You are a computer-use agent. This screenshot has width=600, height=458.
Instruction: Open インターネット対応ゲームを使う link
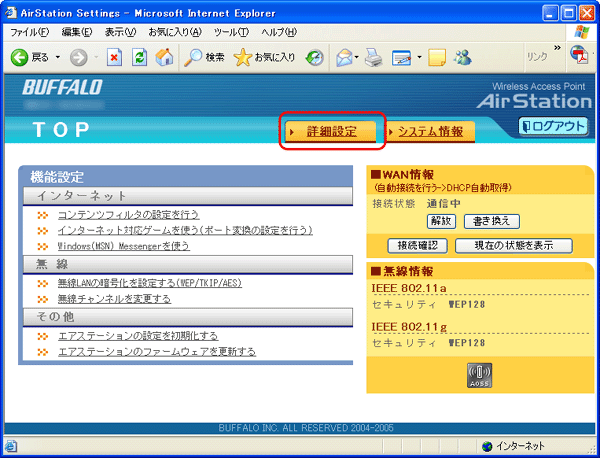pyautogui.click(x=185, y=230)
